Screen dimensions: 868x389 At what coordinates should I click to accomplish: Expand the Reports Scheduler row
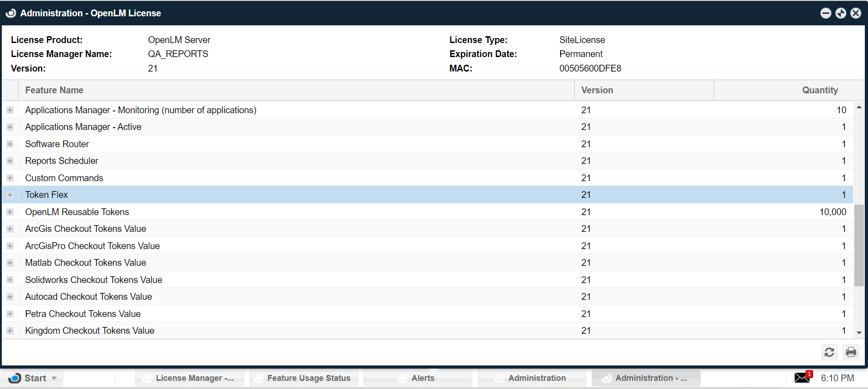click(x=10, y=161)
